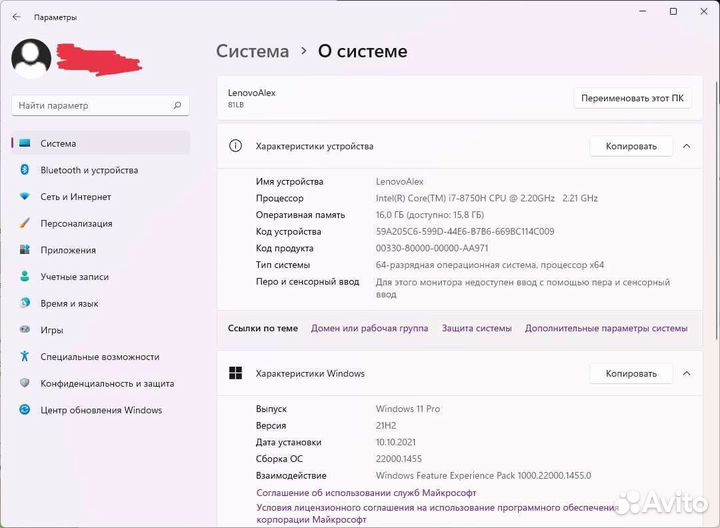The height and width of the screenshot is (528, 720).
Task: Click the user avatar picture
Action: click(31, 58)
